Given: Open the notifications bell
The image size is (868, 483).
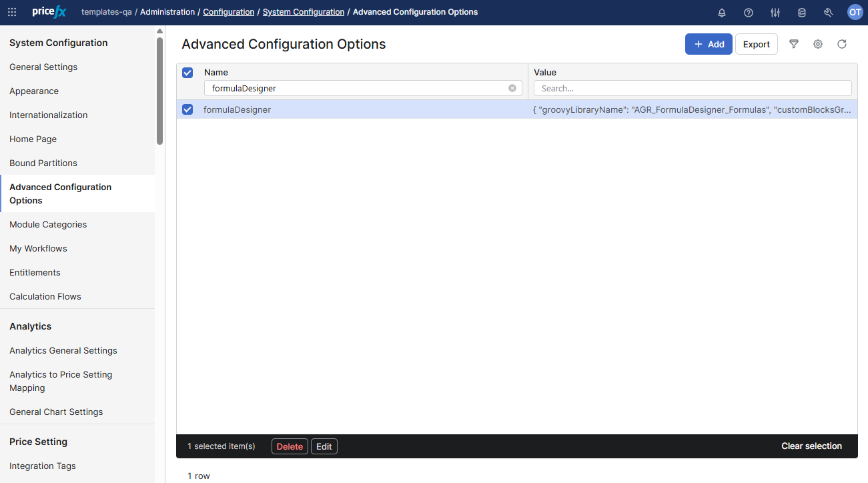Looking at the screenshot, I should [722, 12].
